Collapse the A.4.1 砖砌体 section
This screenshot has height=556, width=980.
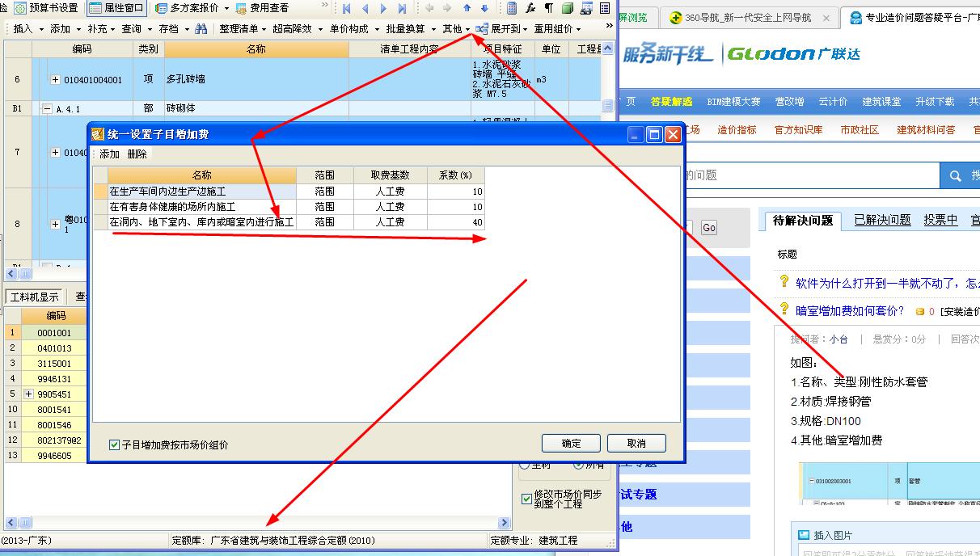48,108
